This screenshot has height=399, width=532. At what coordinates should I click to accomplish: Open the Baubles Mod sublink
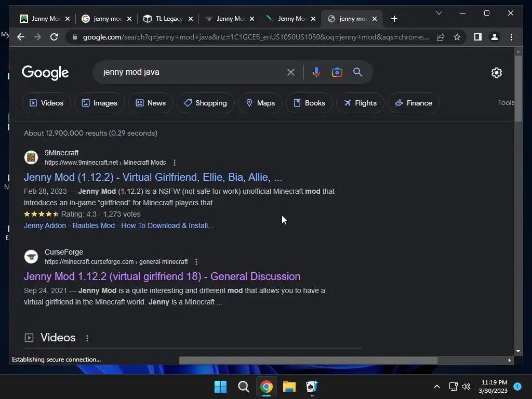(94, 225)
